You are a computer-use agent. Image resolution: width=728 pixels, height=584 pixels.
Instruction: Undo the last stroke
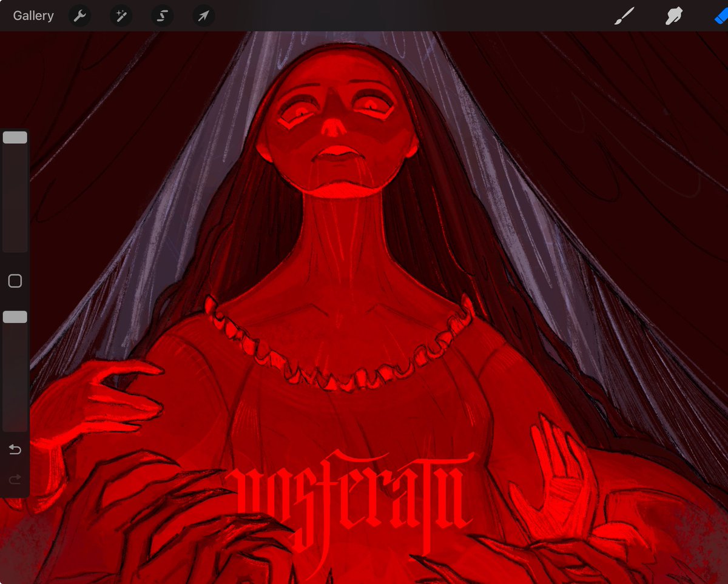point(15,450)
